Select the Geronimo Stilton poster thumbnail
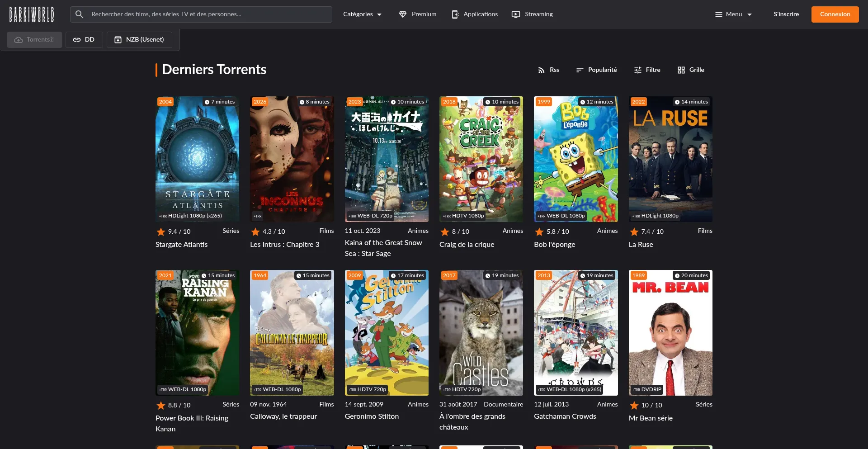Screen dimensions: 868x449 pos(387,333)
